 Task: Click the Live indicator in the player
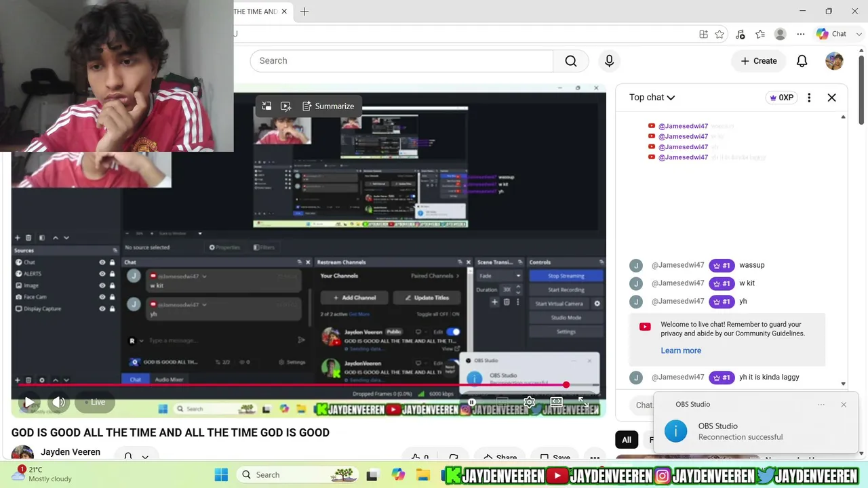click(x=94, y=402)
